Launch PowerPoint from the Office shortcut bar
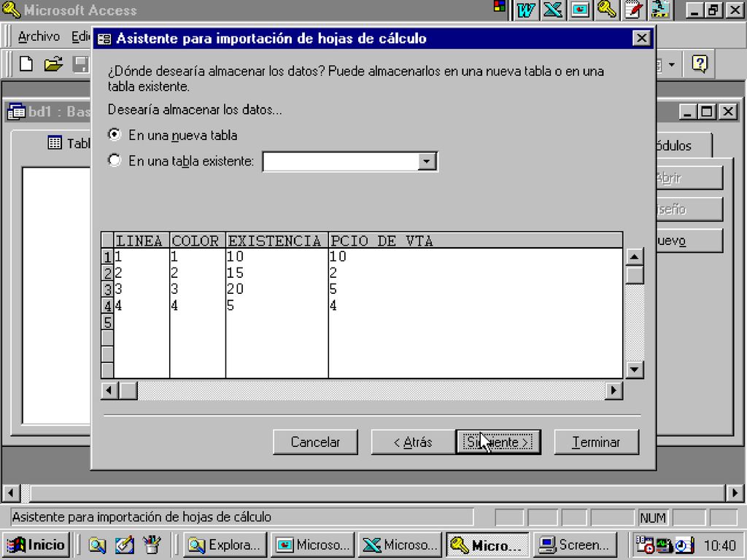The image size is (747, 560). (x=580, y=10)
